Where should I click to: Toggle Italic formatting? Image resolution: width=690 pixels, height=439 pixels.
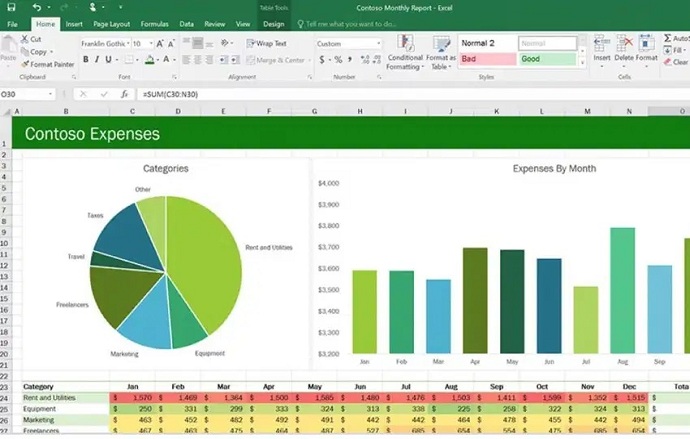pyautogui.click(x=98, y=60)
